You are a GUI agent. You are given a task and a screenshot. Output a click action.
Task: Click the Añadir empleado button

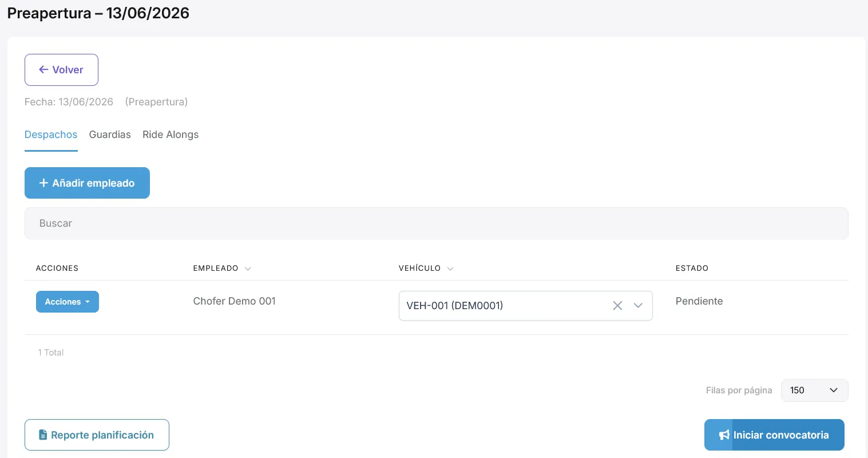(x=87, y=183)
